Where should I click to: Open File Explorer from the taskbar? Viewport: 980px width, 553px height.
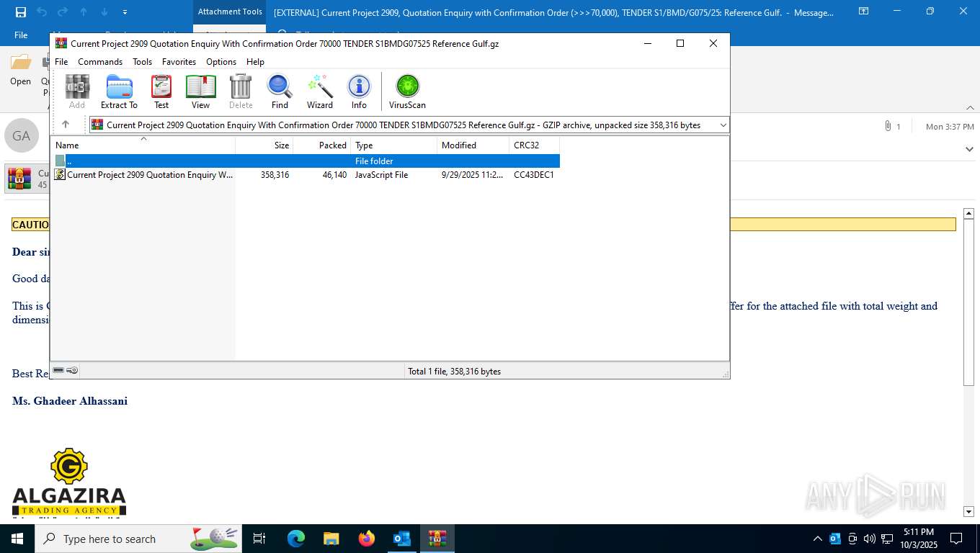tap(331, 539)
